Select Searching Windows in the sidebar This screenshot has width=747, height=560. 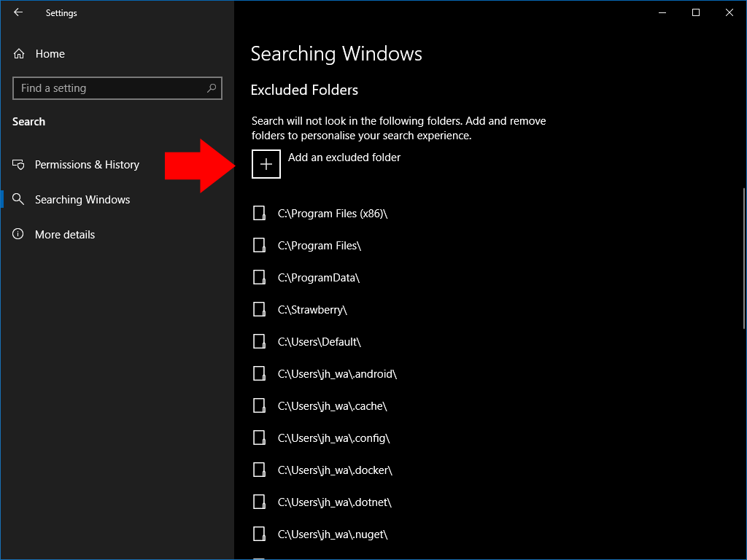pos(82,200)
